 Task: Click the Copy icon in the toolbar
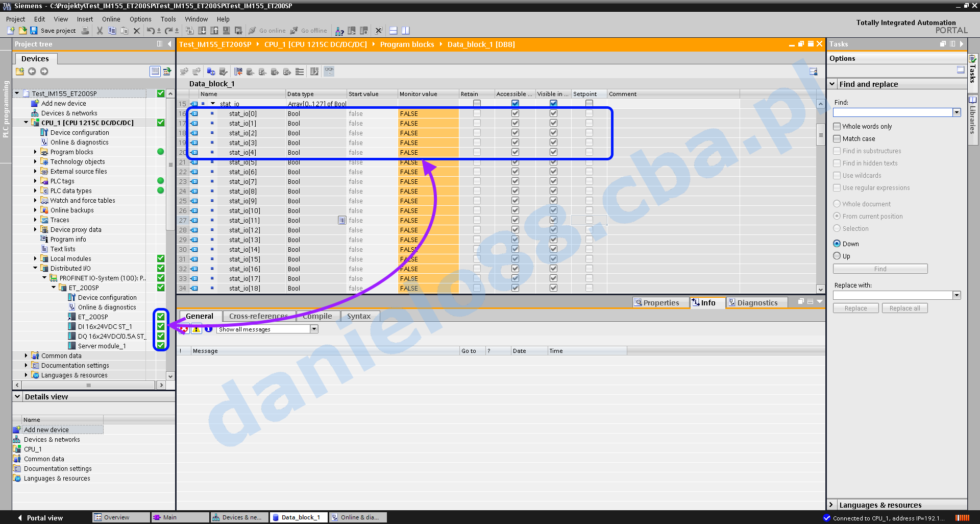pos(112,31)
